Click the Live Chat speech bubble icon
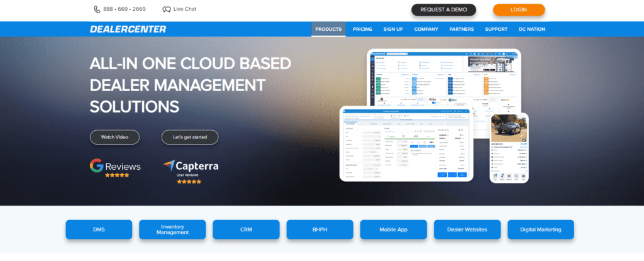This screenshot has height=261, width=644. click(x=166, y=9)
